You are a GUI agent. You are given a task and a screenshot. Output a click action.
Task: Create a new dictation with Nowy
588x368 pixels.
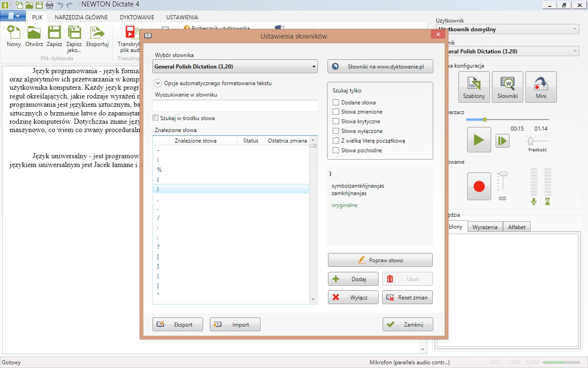(14, 36)
